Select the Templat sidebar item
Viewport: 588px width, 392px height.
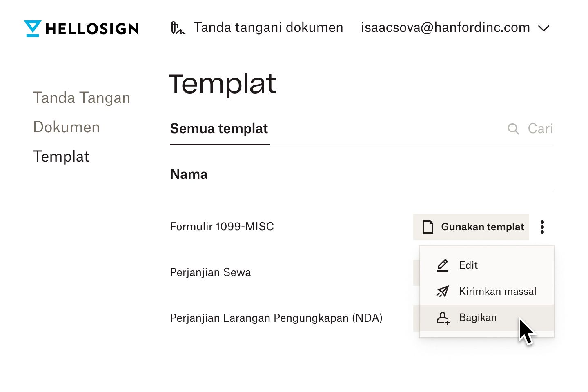[61, 156]
